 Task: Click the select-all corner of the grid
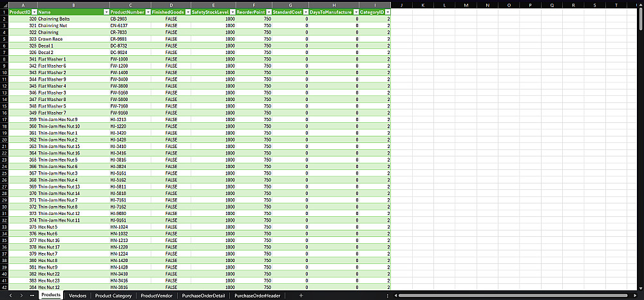pos(4,5)
